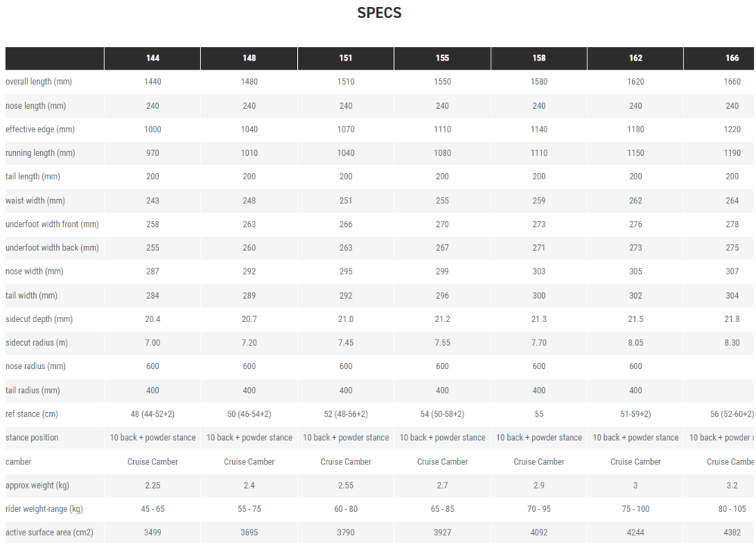Select the 166 size column header

732,58
